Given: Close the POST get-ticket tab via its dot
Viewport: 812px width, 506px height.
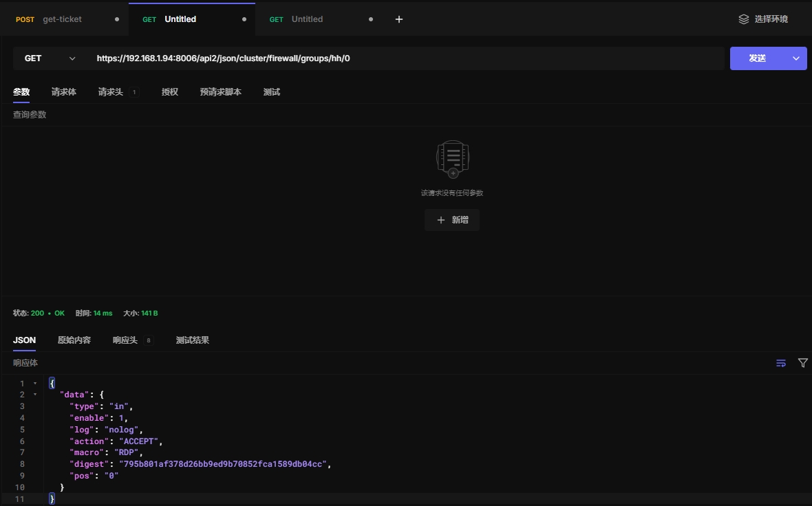Looking at the screenshot, I should 117,19.
